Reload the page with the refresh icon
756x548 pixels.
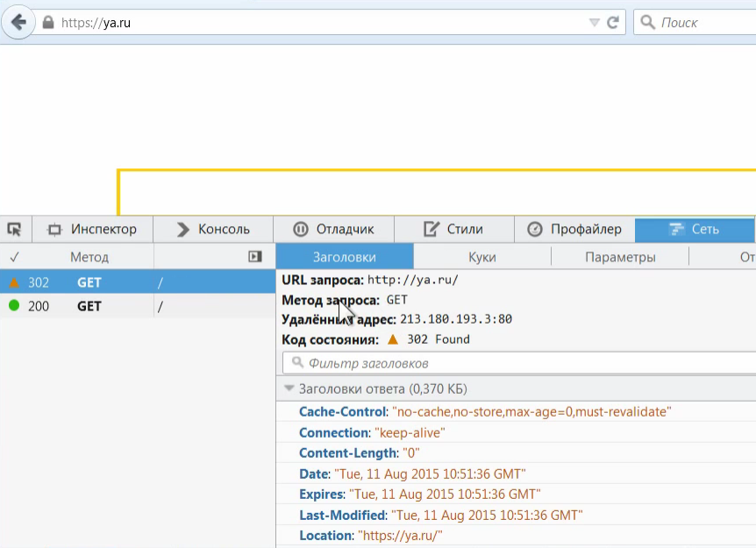[613, 23]
